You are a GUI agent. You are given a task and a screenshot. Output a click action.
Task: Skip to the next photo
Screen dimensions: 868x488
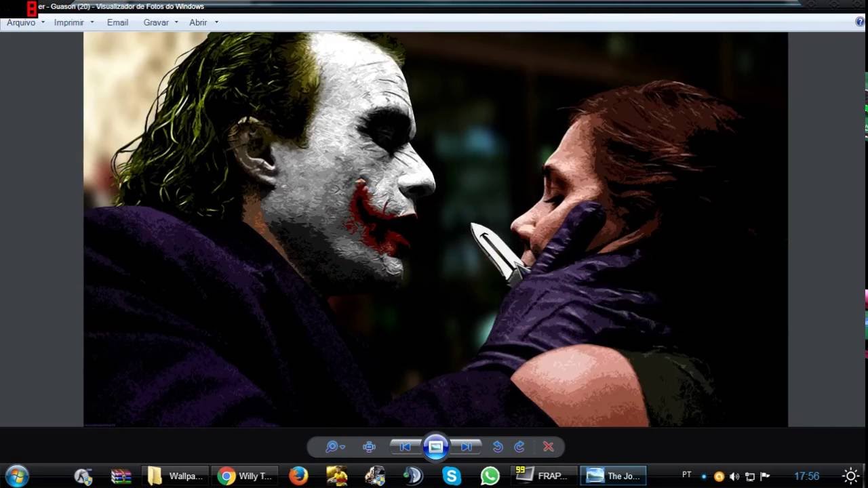[467, 447]
